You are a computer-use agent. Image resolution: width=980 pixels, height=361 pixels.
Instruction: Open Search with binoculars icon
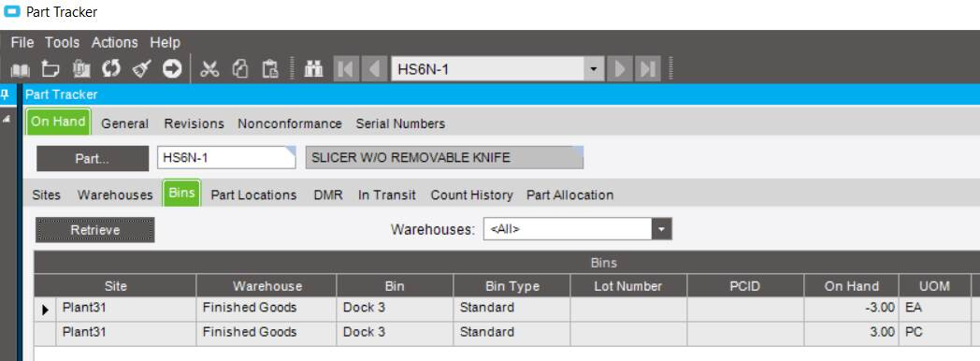(x=313, y=68)
